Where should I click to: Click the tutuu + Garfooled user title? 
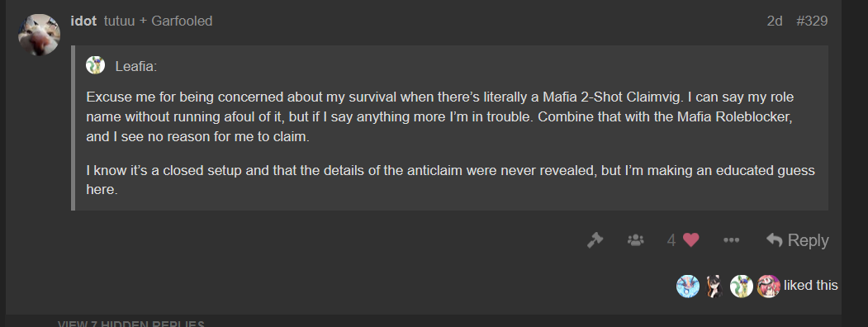pos(159,21)
